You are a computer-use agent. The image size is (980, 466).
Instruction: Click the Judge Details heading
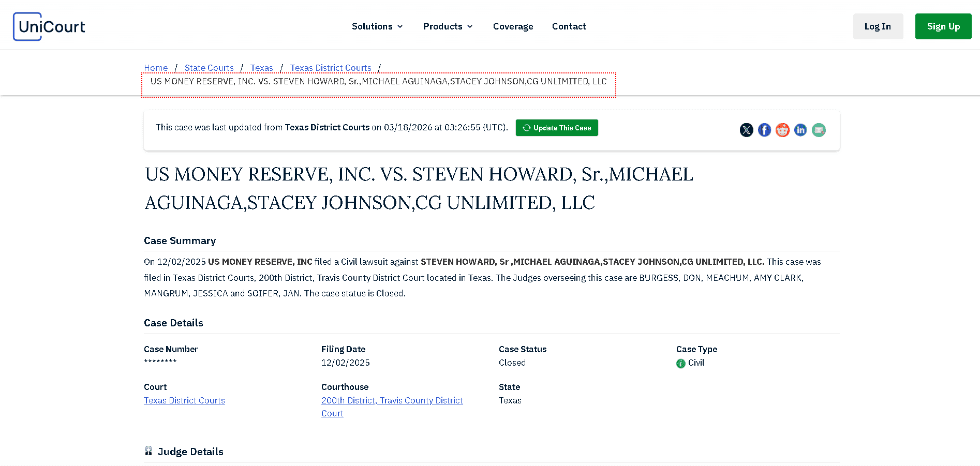click(x=190, y=452)
